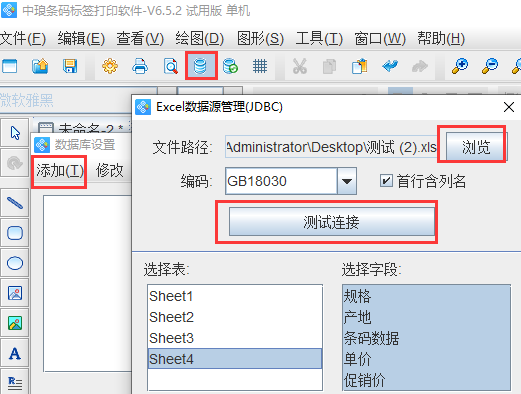Click the zoom out magnifier icon
The image size is (521, 394).
point(490,66)
